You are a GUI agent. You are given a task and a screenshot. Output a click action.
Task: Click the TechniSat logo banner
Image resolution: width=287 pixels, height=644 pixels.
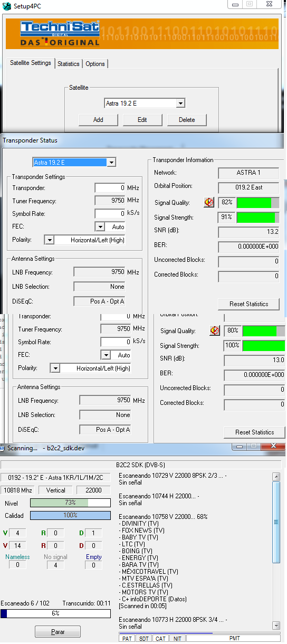[x=141, y=34]
